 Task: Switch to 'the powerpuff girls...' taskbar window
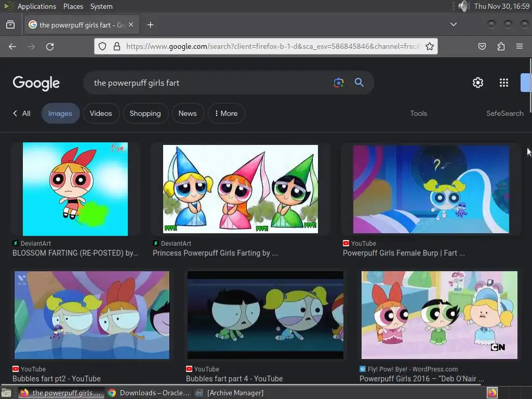pos(61,393)
